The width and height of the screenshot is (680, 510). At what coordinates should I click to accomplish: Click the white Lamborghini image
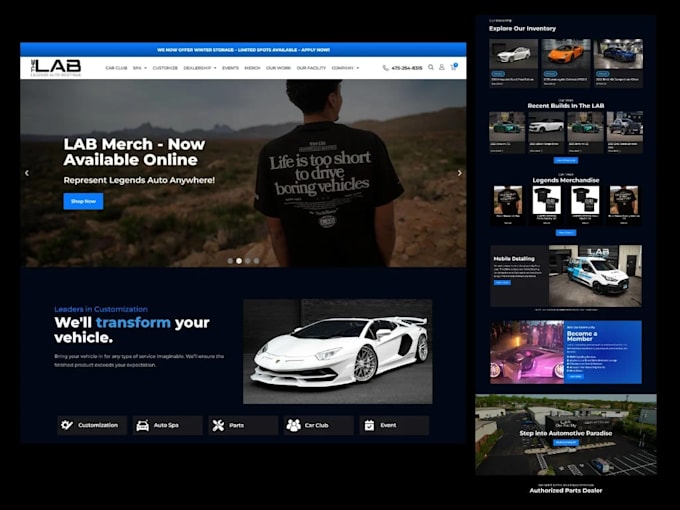337,351
